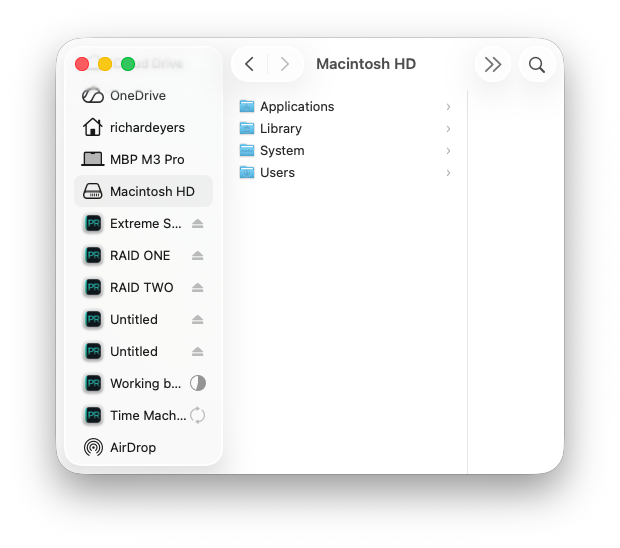
Task: Click the Macintosh HD window title
Action: (x=366, y=64)
